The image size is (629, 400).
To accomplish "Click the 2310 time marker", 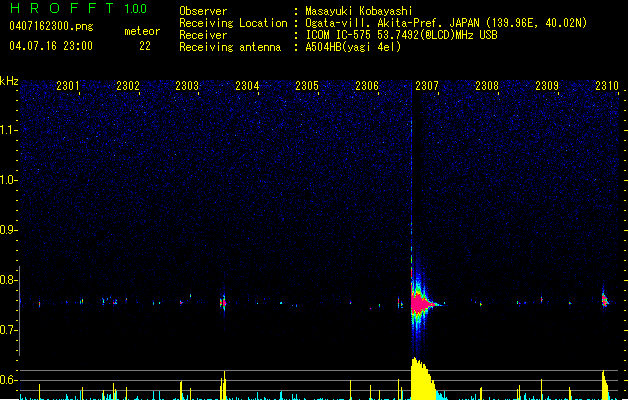I will pos(607,86).
